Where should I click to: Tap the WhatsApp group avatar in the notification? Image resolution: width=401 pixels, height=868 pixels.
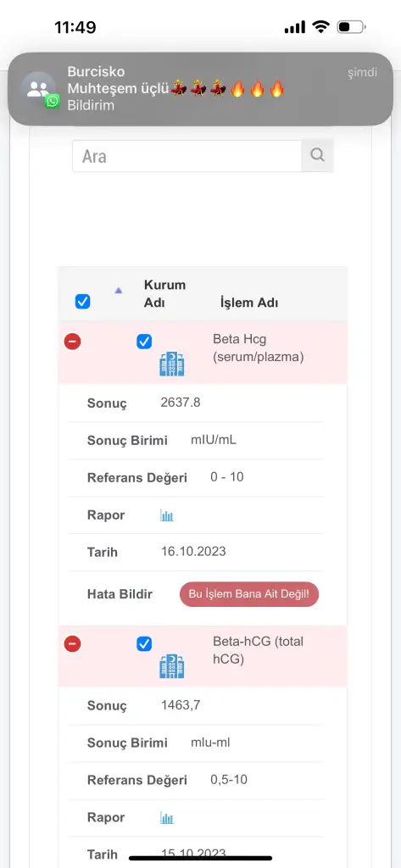click(x=39, y=90)
